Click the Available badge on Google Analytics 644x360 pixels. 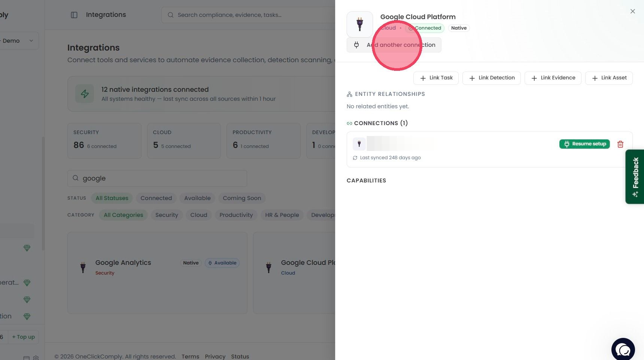[x=222, y=263]
